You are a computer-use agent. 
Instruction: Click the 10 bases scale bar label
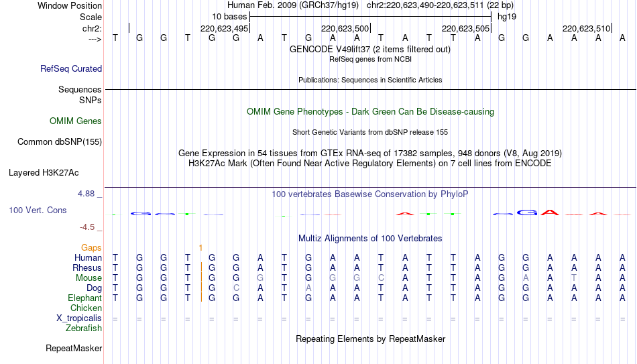pyautogui.click(x=229, y=17)
